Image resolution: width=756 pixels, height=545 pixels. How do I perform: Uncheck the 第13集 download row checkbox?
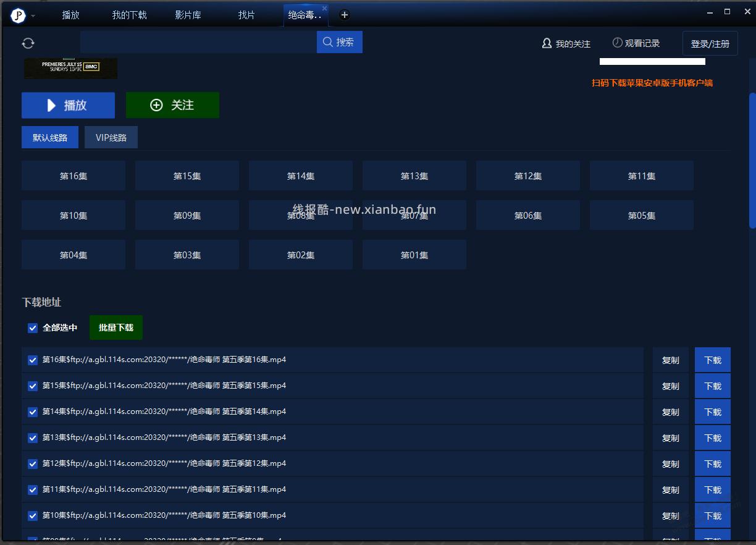point(33,438)
